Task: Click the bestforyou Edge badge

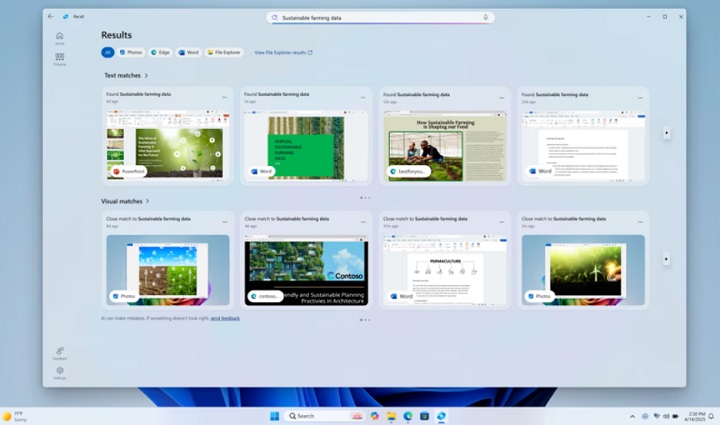Action: [408, 171]
